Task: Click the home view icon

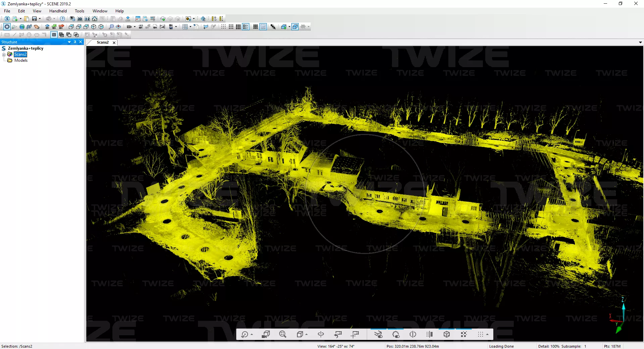Action: pos(95,19)
